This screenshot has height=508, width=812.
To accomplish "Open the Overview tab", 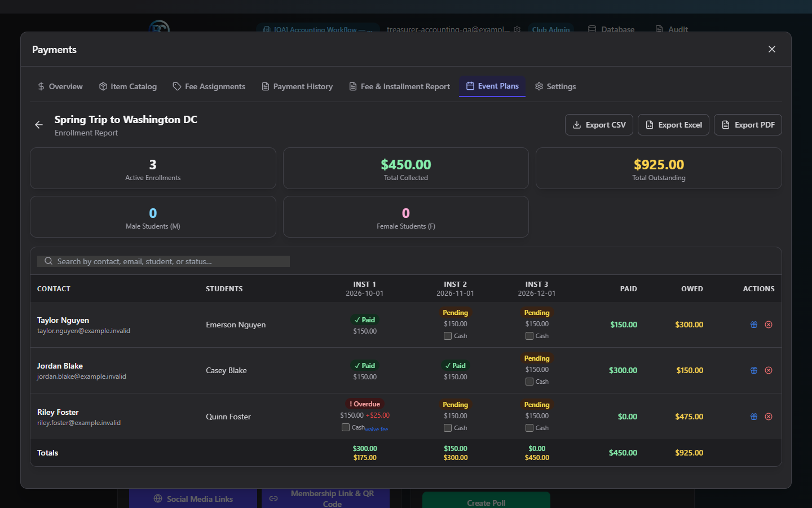I will pos(60,86).
